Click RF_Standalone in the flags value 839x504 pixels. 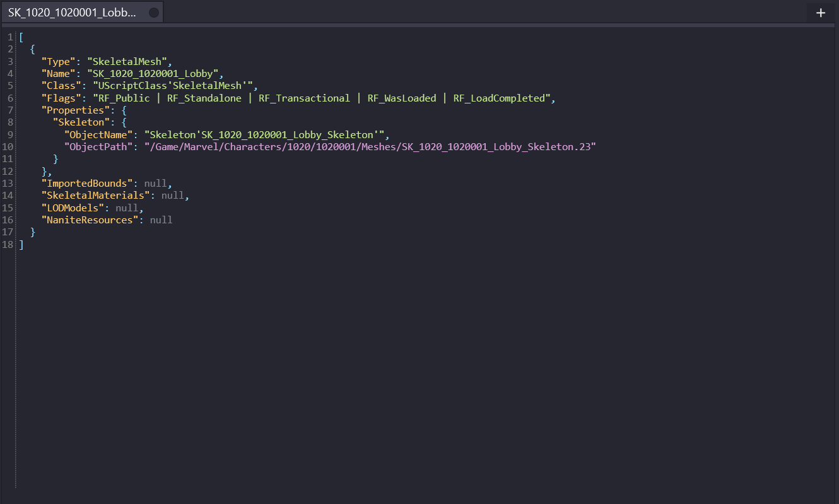tap(204, 98)
